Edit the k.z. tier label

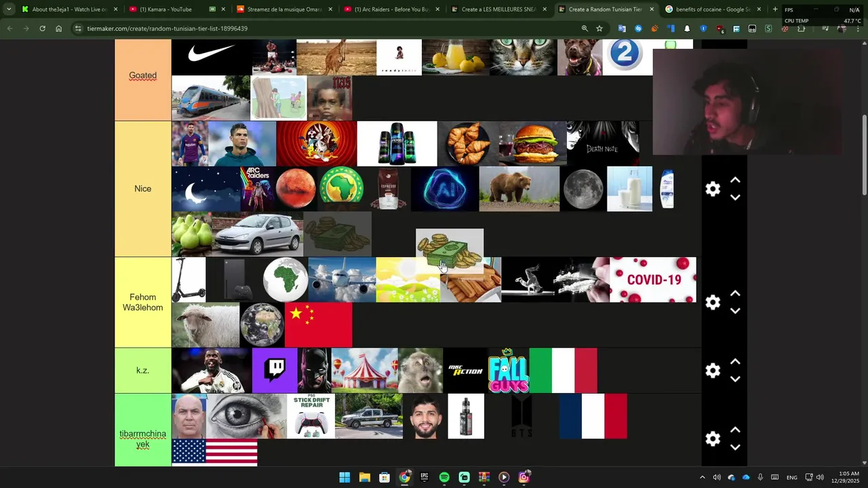tap(142, 371)
